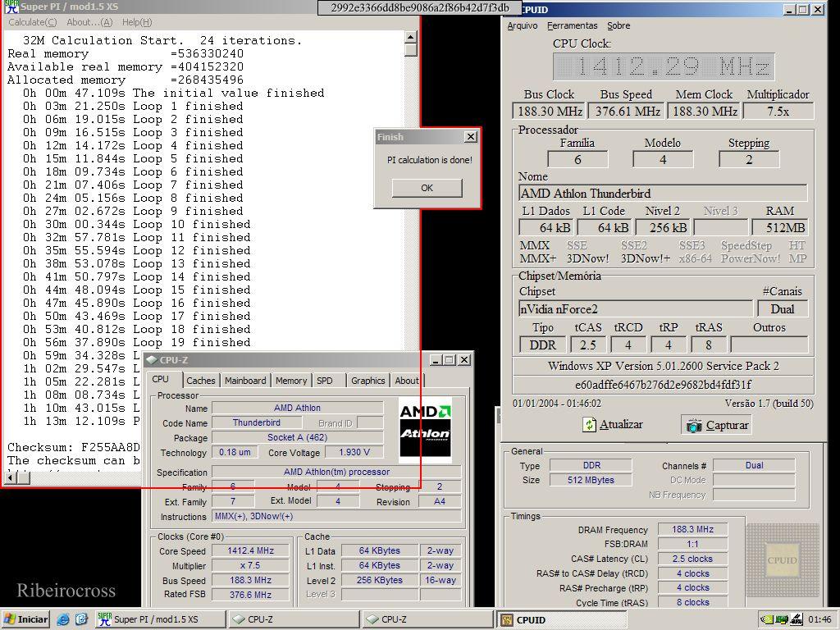
Task: Switch to the About tab in CPU-Z
Action: click(407, 381)
